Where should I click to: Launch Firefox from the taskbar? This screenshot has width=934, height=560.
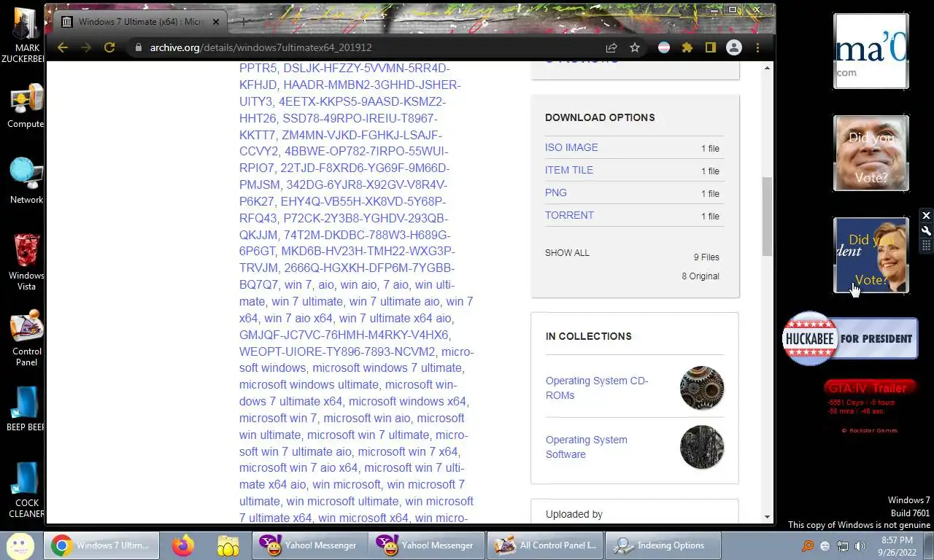click(x=183, y=545)
